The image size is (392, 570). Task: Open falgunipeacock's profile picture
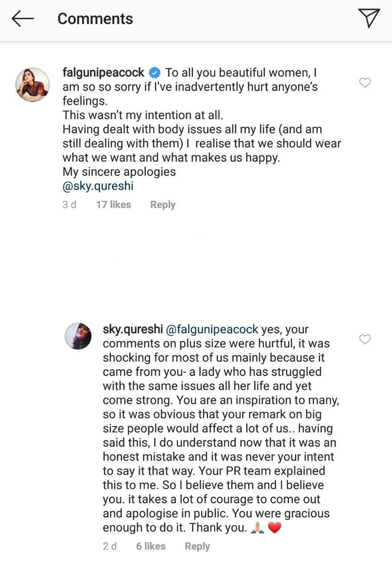pos(33,85)
